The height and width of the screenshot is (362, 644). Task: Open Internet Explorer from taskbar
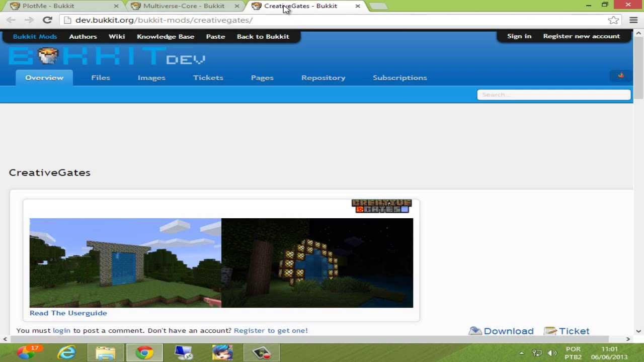(x=66, y=352)
